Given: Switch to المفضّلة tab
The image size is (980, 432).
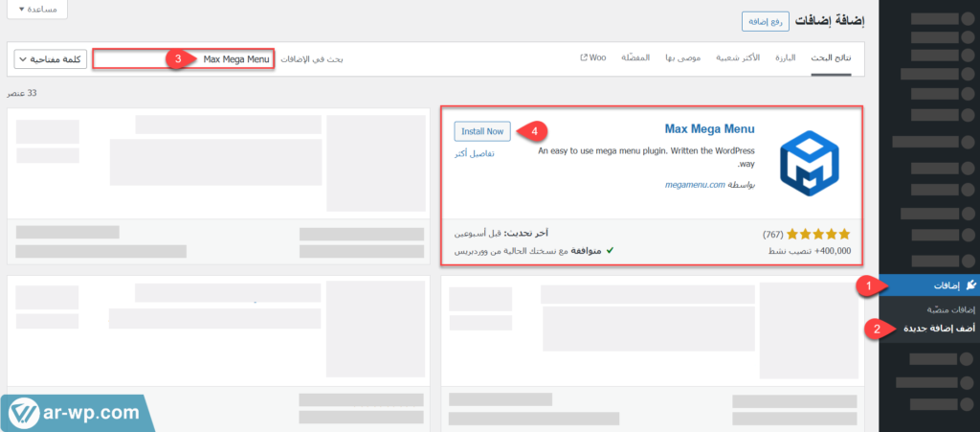Looking at the screenshot, I should [x=635, y=58].
